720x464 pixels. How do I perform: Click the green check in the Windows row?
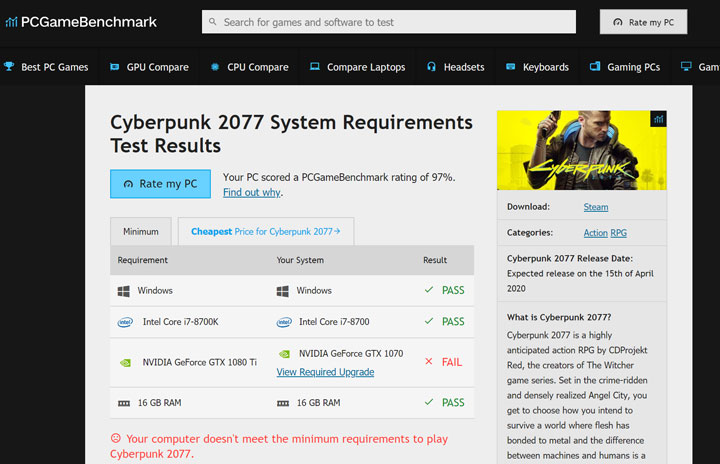click(429, 290)
